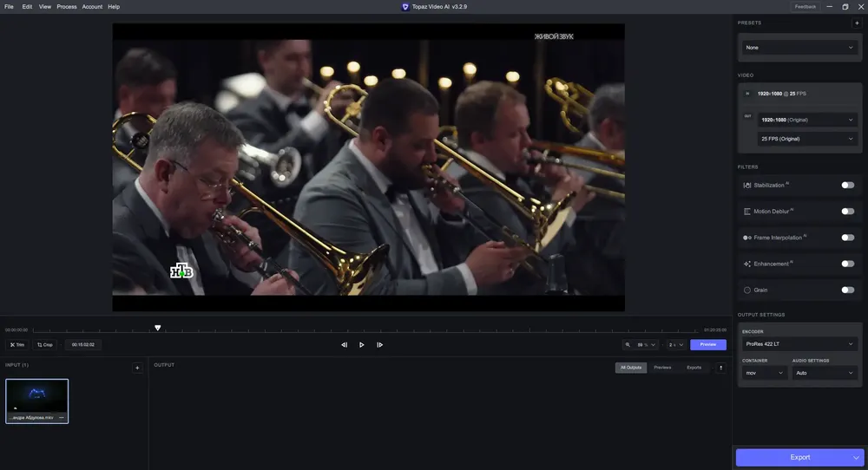This screenshot has height=470, width=868.
Task: Open the Presets dropdown showing None
Action: (799, 48)
